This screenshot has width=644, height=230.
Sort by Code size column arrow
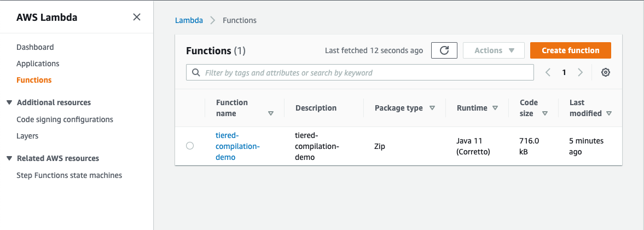point(545,114)
